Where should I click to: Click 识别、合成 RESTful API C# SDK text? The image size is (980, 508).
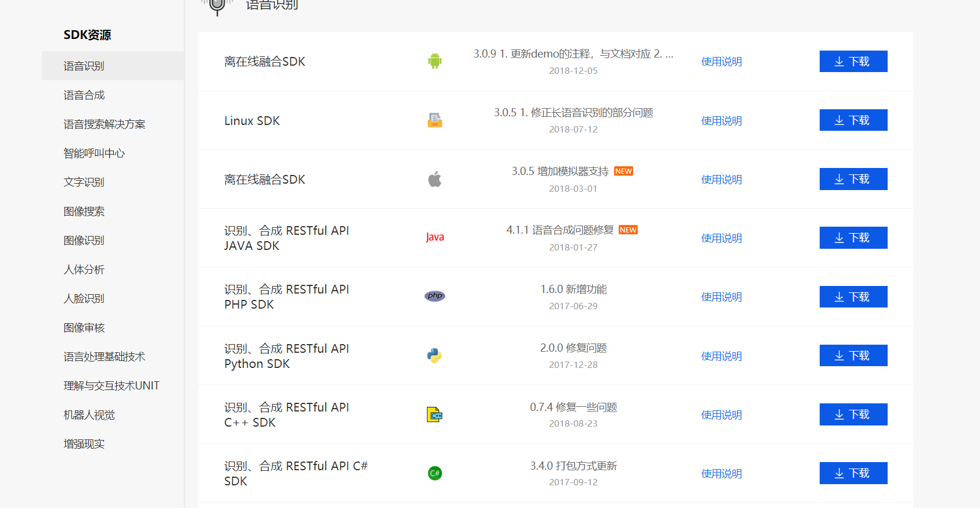(x=296, y=474)
